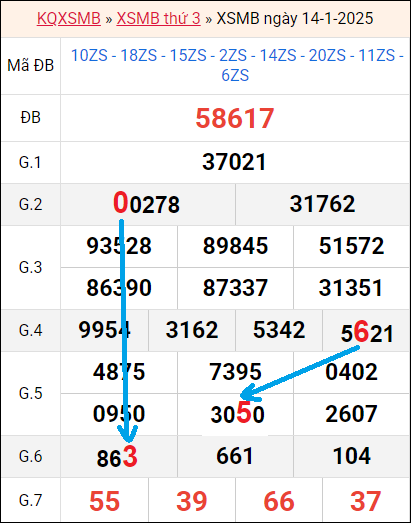
Task: Click G.3 number 51572
Action: [x=351, y=246]
